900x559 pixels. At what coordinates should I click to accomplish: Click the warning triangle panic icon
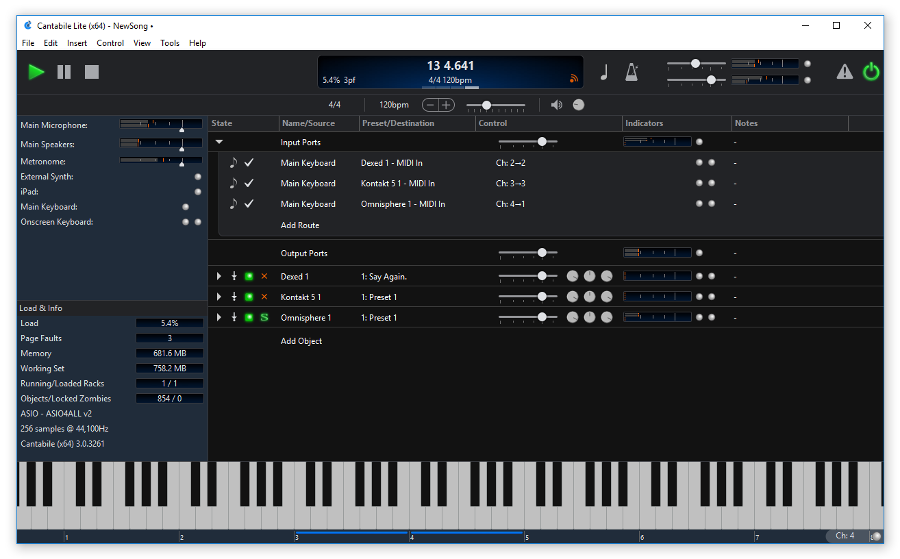(844, 72)
